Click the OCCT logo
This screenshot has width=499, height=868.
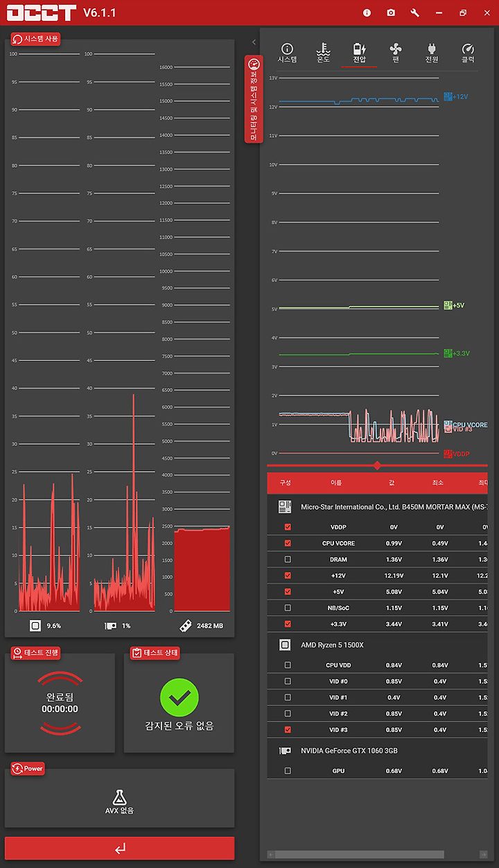(x=41, y=12)
